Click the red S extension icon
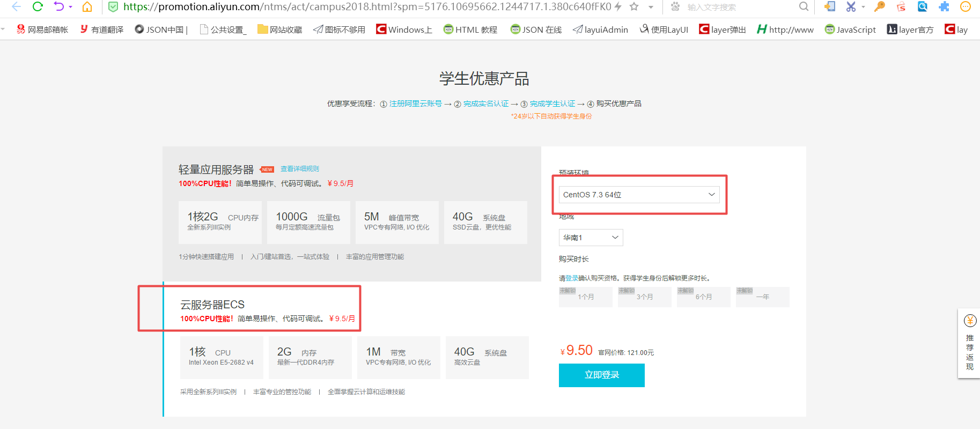Viewport: 980px width, 429px height. coord(901,6)
